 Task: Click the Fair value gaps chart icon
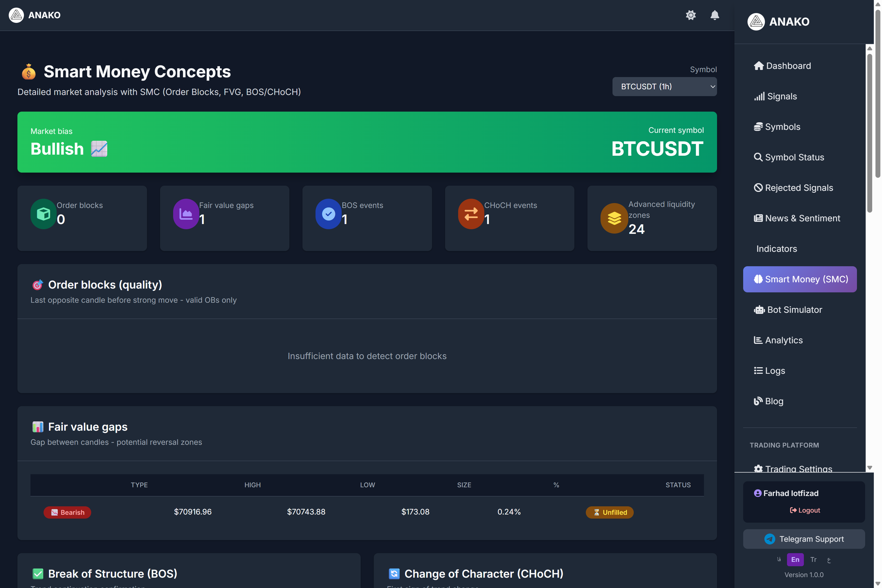pyautogui.click(x=186, y=214)
